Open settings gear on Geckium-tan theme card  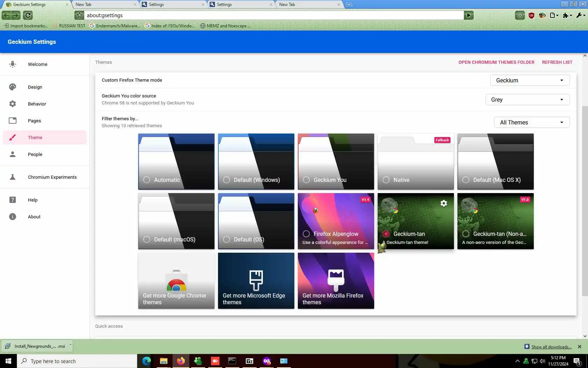click(443, 203)
